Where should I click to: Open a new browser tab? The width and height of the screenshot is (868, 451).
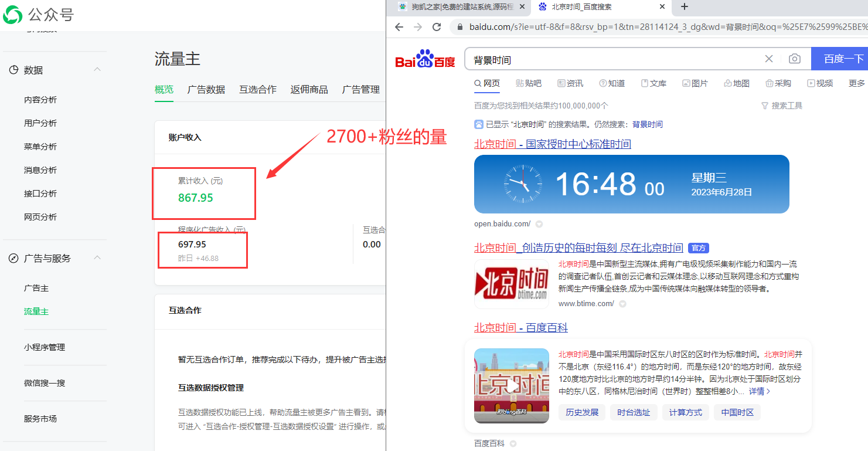pos(684,7)
